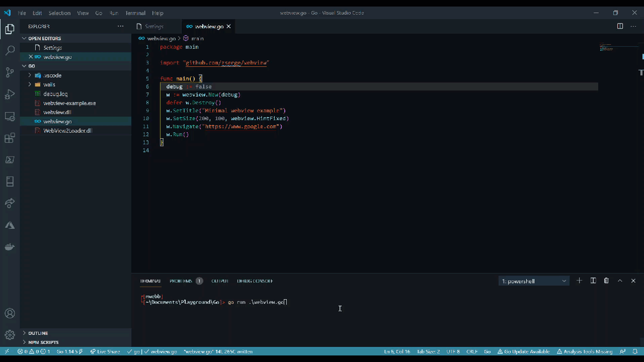Open the Docker view in the activity bar

click(10, 247)
